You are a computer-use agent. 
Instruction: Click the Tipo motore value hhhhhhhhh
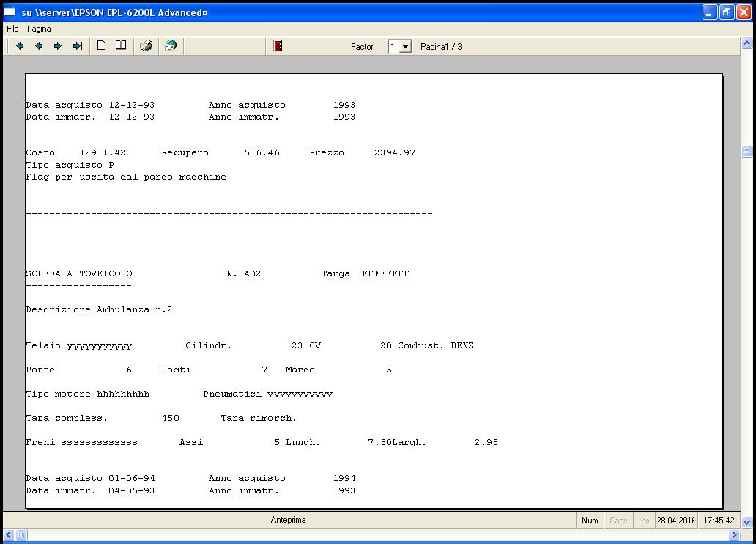(123, 394)
